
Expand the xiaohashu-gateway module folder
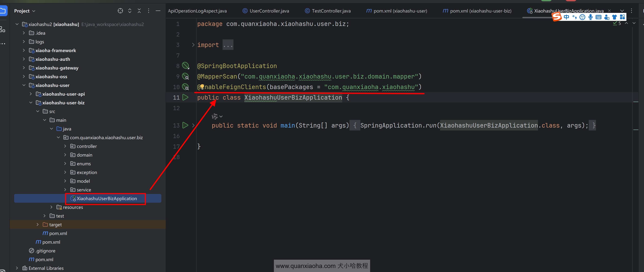[x=24, y=68]
